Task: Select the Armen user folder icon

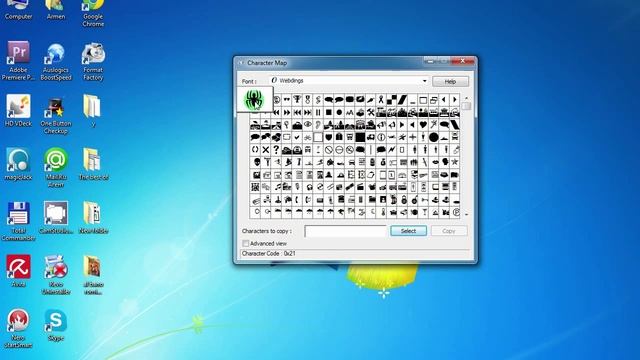Action: pos(56,9)
